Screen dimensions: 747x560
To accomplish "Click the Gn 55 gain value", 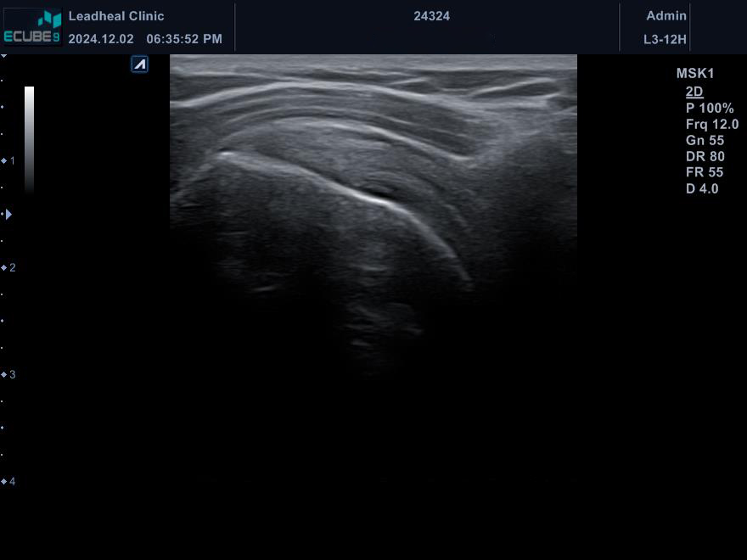I will click(x=705, y=141).
